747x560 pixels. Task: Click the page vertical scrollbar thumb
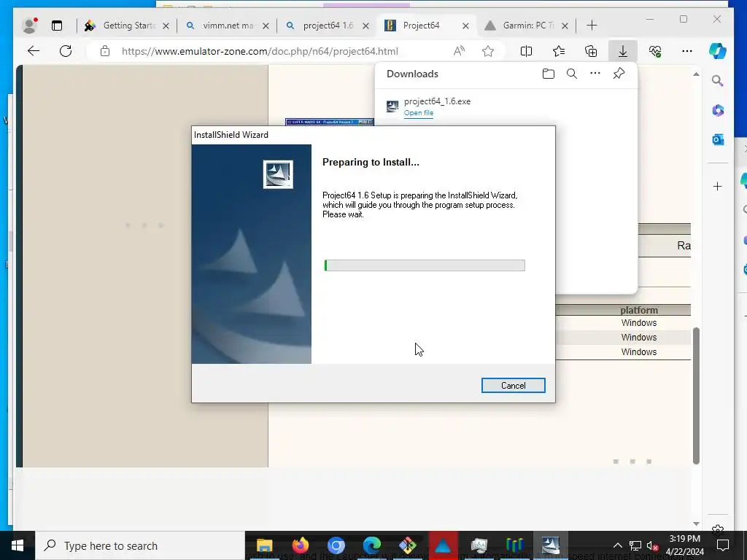pos(696,395)
